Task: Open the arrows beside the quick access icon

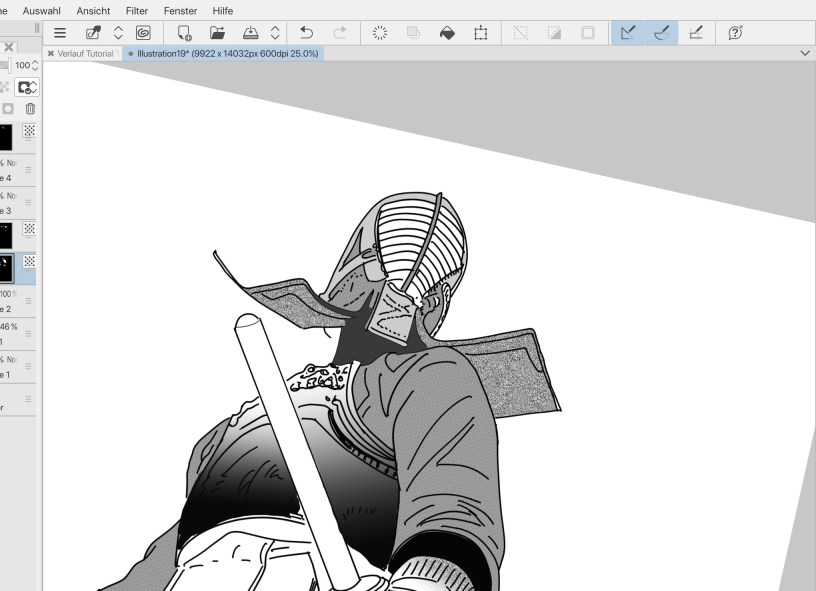Action: [118, 33]
